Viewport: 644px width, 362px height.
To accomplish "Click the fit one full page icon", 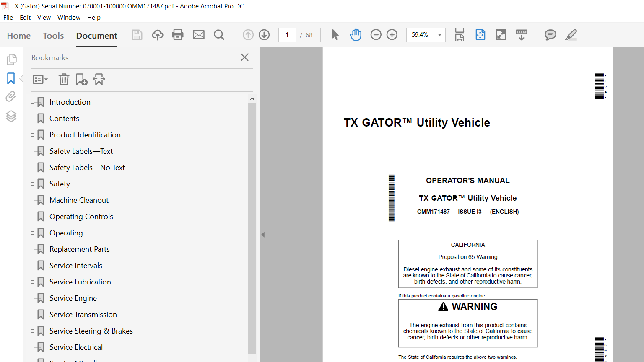I will (480, 35).
